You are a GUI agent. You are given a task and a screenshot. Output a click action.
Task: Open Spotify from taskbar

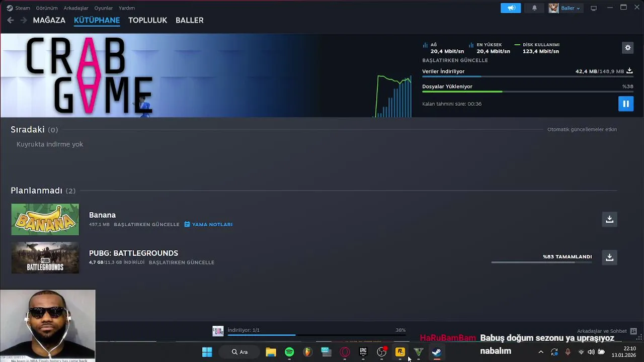[x=289, y=352]
